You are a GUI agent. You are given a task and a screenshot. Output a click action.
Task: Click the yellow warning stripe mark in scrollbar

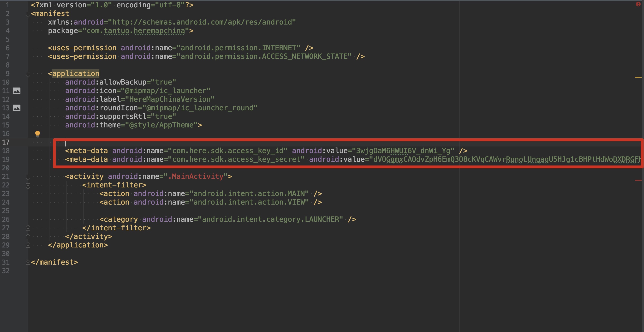coord(638,77)
